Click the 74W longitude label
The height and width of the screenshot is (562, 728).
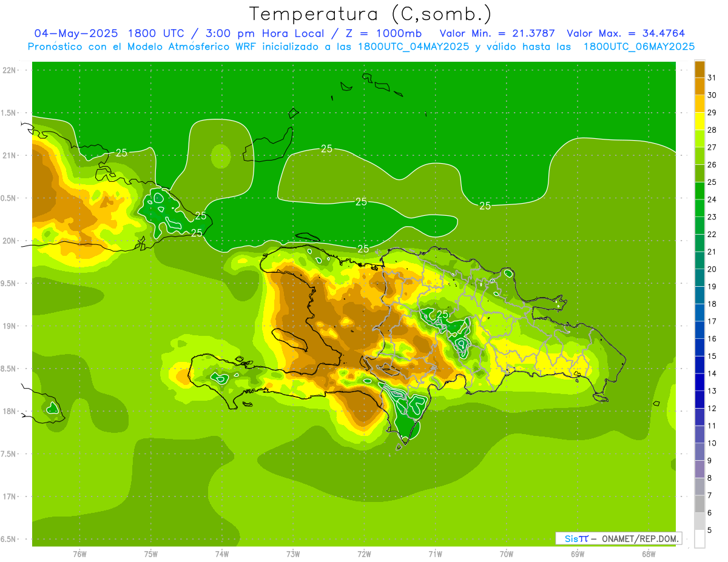(222, 554)
